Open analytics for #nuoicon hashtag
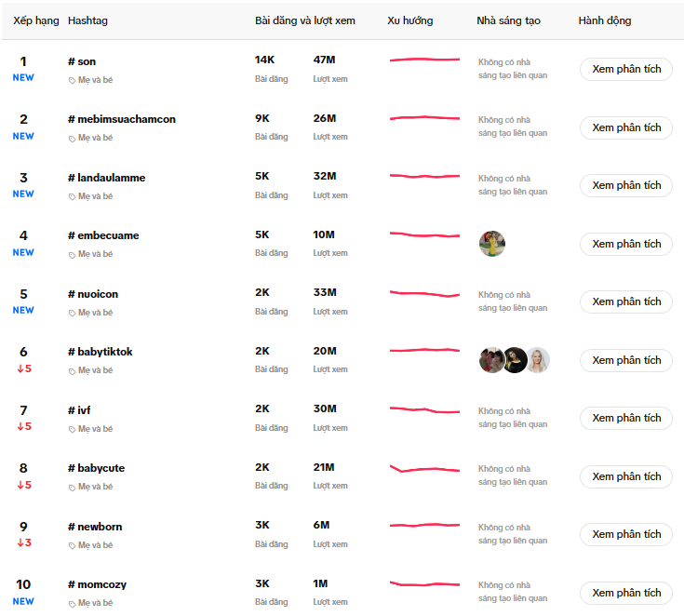The width and height of the screenshot is (684, 616). tap(625, 301)
